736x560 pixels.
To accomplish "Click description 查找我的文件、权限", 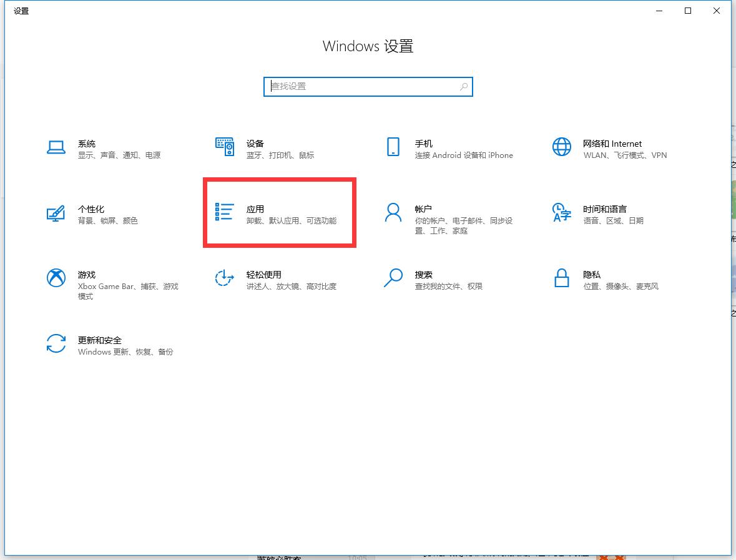I will point(449,287).
